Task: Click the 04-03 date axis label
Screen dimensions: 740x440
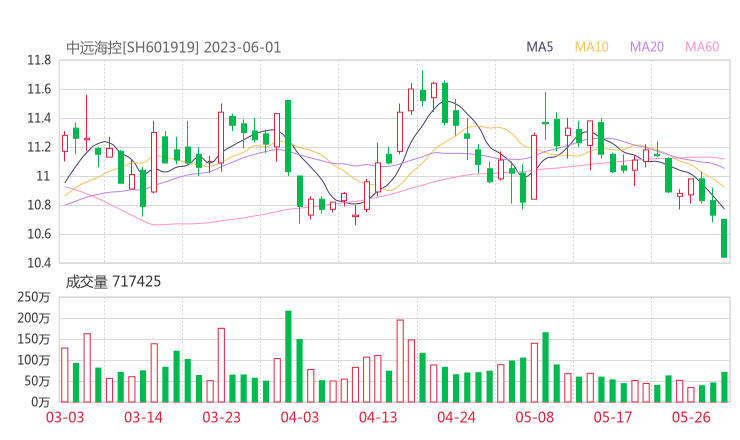Action: [x=300, y=417]
